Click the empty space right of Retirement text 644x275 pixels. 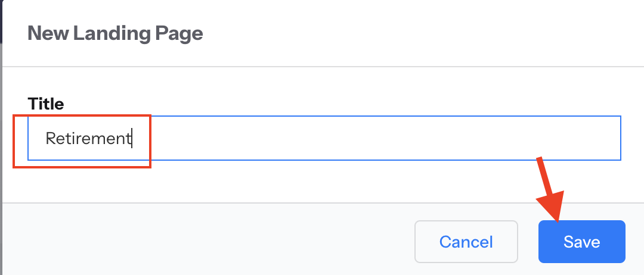[358, 138]
